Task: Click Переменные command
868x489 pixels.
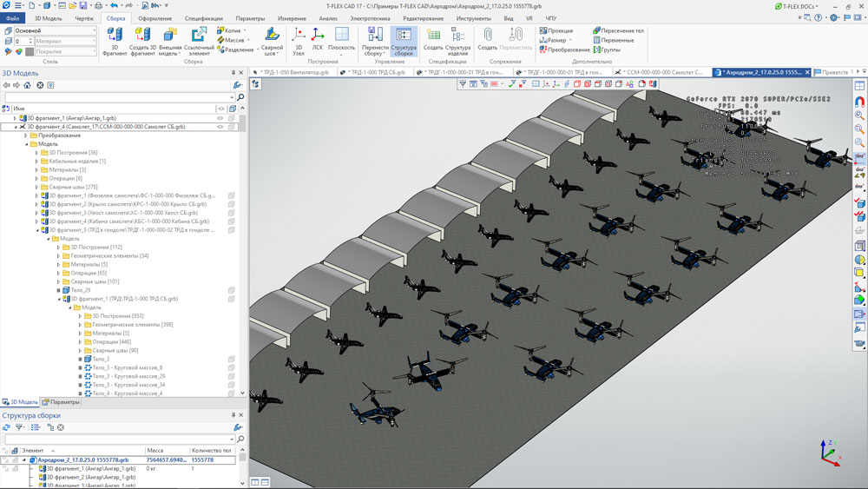Action: [614, 41]
